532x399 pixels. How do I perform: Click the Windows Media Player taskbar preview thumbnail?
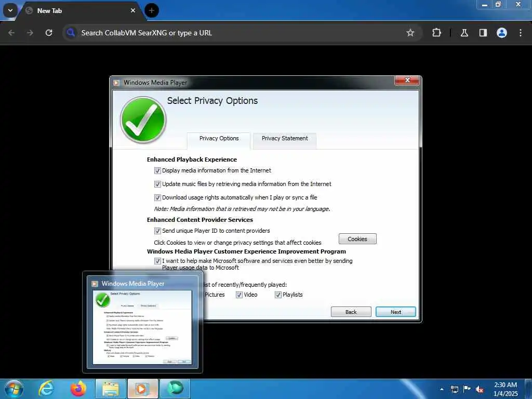tap(142, 322)
